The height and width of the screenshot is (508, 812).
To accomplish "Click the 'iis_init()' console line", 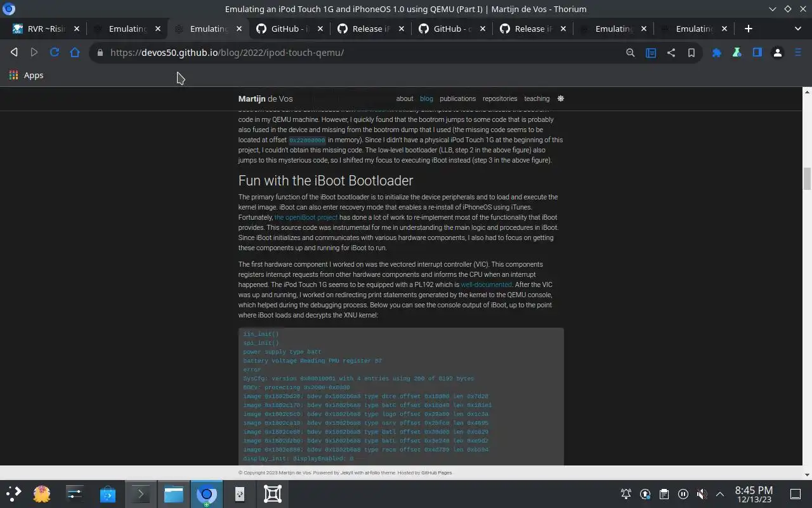I will [261, 334].
